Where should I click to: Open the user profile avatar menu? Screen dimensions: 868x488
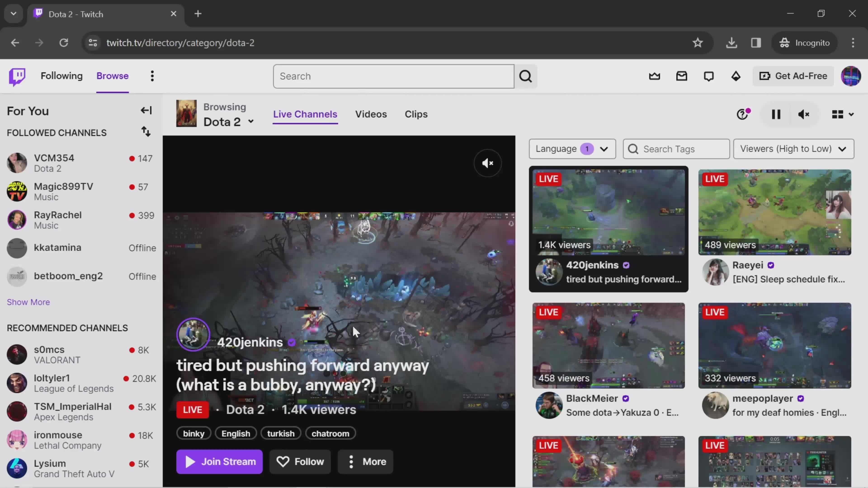point(851,76)
